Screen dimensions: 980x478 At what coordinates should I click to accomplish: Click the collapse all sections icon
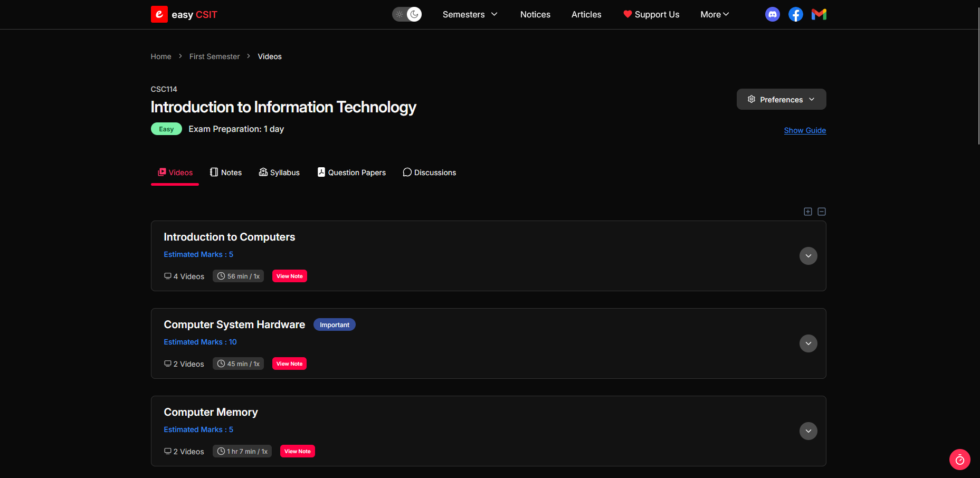click(x=822, y=212)
